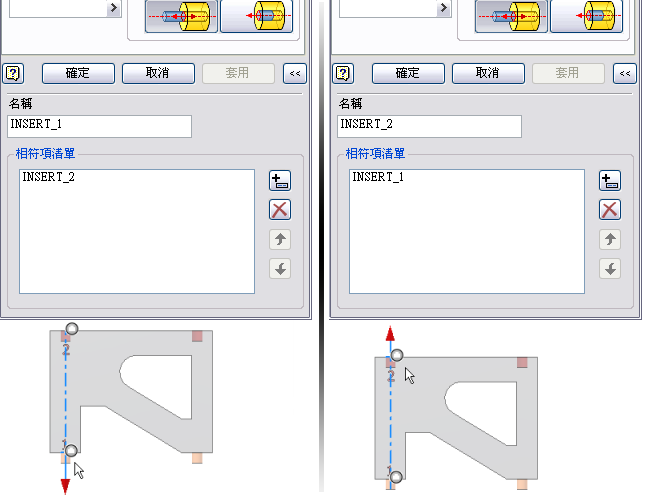The height and width of the screenshot is (499, 645).
Task: Click the help icon in left dialog
Action: pyautogui.click(x=13, y=74)
